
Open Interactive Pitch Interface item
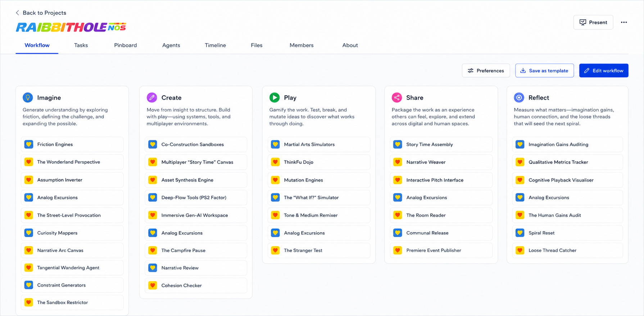pyautogui.click(x=441, y=180)
